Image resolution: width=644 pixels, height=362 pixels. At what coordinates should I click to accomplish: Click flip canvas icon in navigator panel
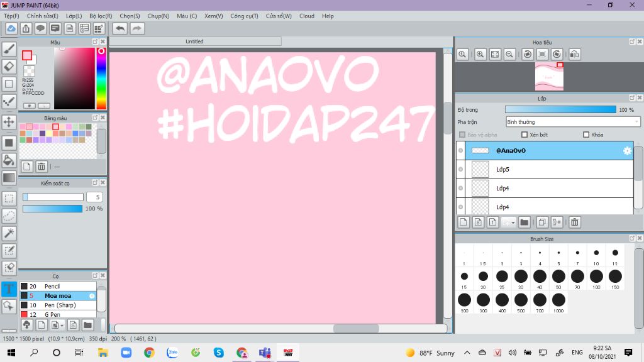point(575,54)
